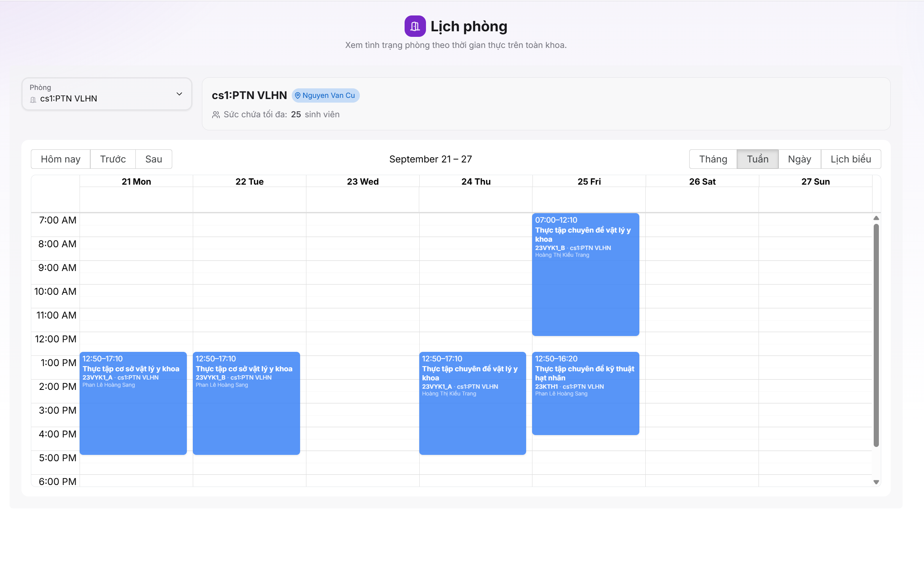Click the Trước button

pyautogui.click(x=113, y=159)
